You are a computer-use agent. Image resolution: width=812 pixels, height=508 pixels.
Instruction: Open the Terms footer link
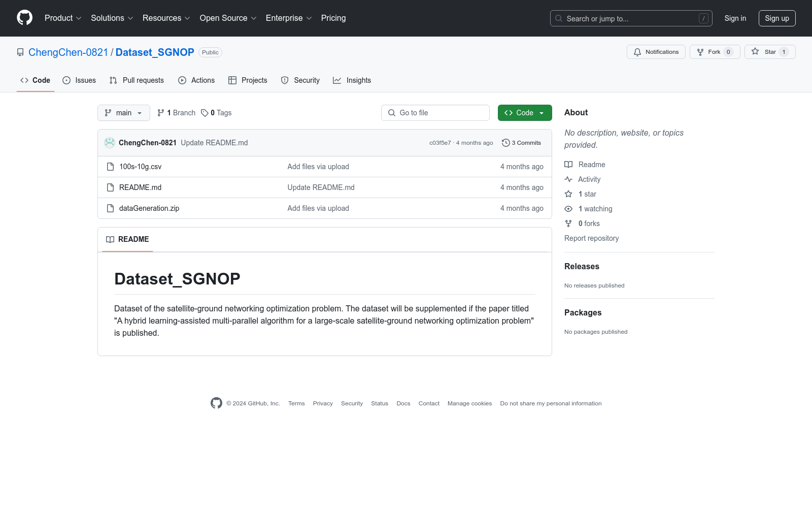click(x=296, y=403)
